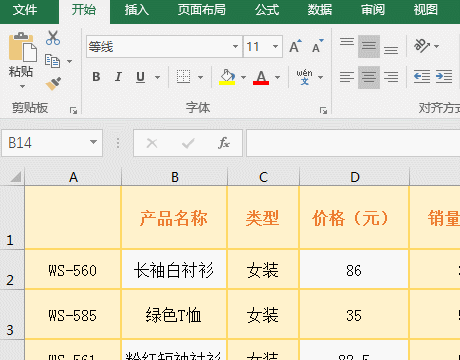460x360 pixels.
Task: Click cell 长袖白衬衫
Action: click(x=174, y=269)
